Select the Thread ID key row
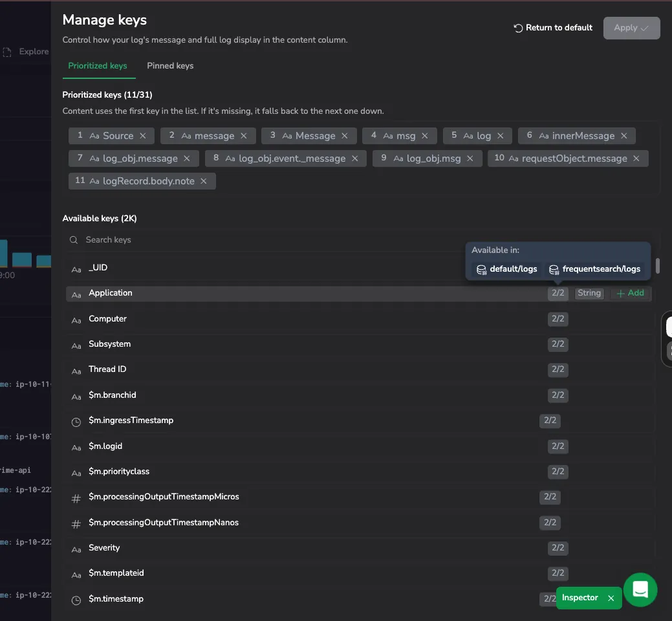This screenshot has height=621, width=672. tap(359, 369)
